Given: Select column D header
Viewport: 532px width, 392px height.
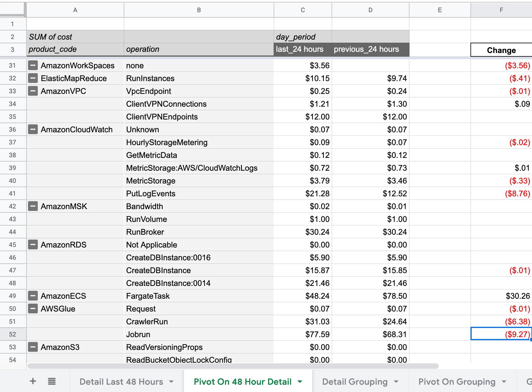Looking at the screenshot, I should [371, 10].
